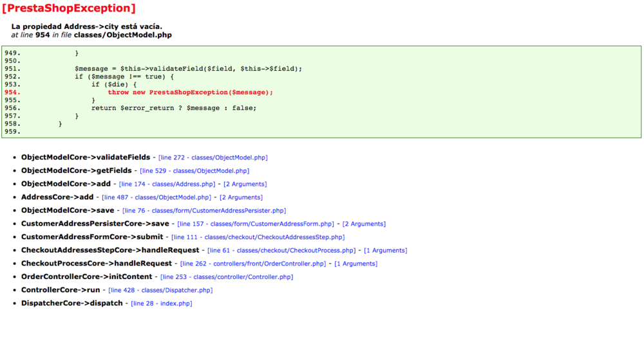The height and width of the screenshot is (337, 644).
Task: Click 'CustomerAddressPersisterCore->save' trace entry
Action: click(95, 223)
